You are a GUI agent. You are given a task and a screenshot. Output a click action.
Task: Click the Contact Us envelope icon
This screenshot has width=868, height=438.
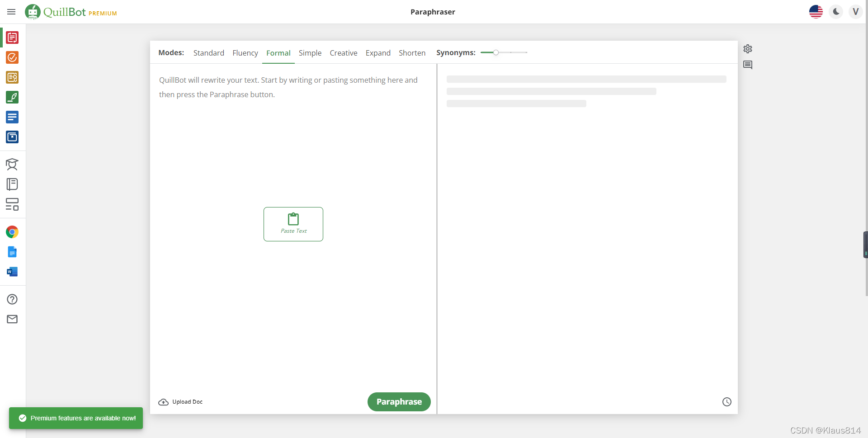tap(12, 319)
